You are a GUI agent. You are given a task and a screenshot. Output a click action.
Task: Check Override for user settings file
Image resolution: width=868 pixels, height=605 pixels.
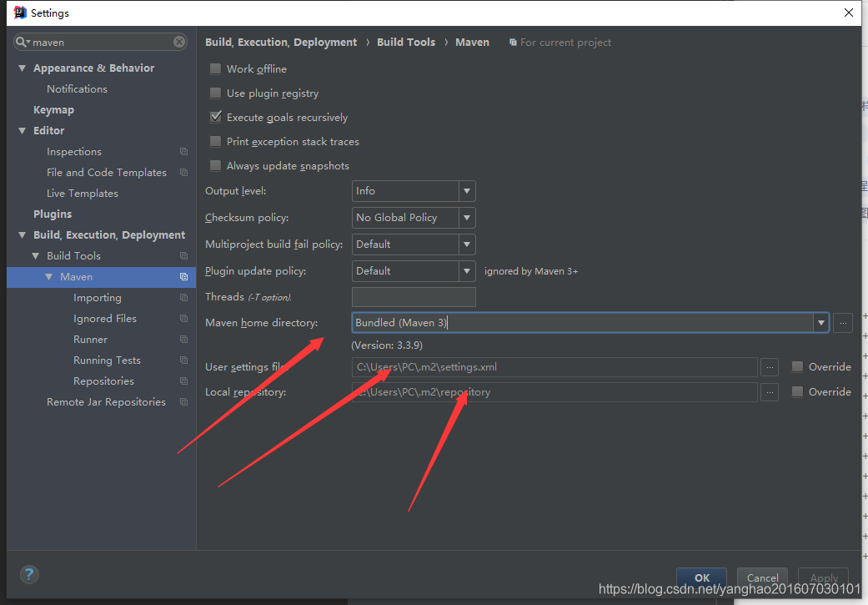pos(798,367)
